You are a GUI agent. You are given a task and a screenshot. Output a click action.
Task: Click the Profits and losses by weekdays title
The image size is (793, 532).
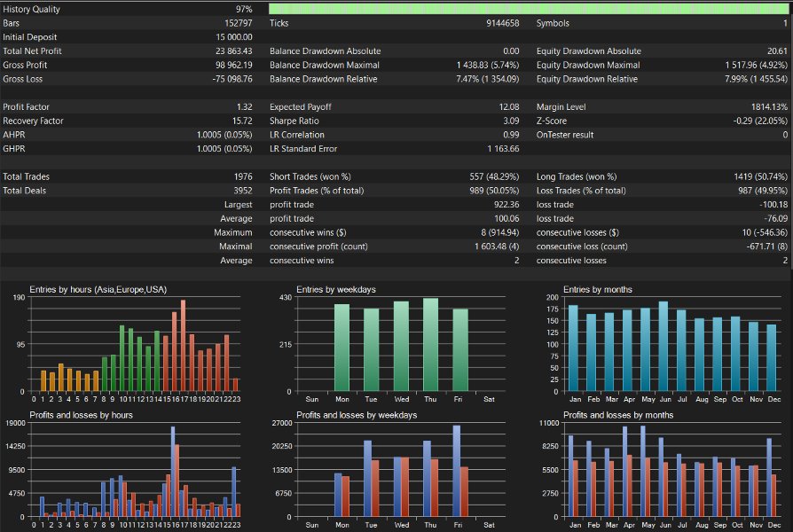[x=357, y=415]
